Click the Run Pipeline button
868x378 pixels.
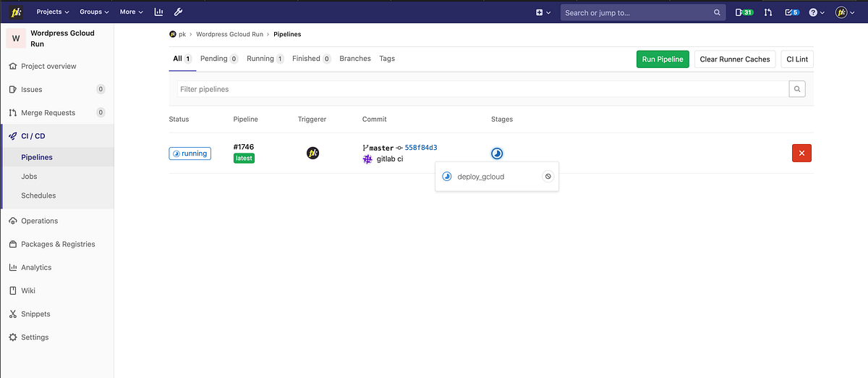click(x=663, y=59)
